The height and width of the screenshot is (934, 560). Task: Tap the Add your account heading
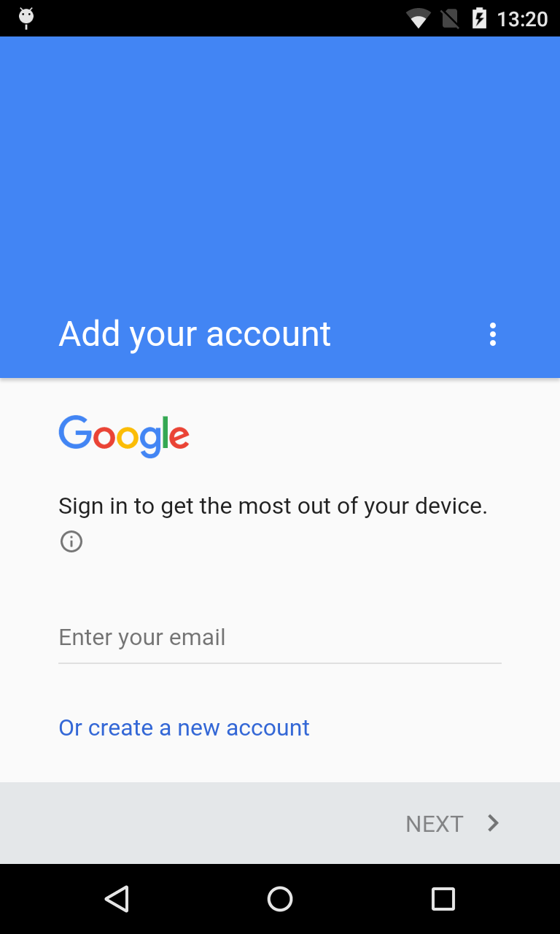point(195,334)
